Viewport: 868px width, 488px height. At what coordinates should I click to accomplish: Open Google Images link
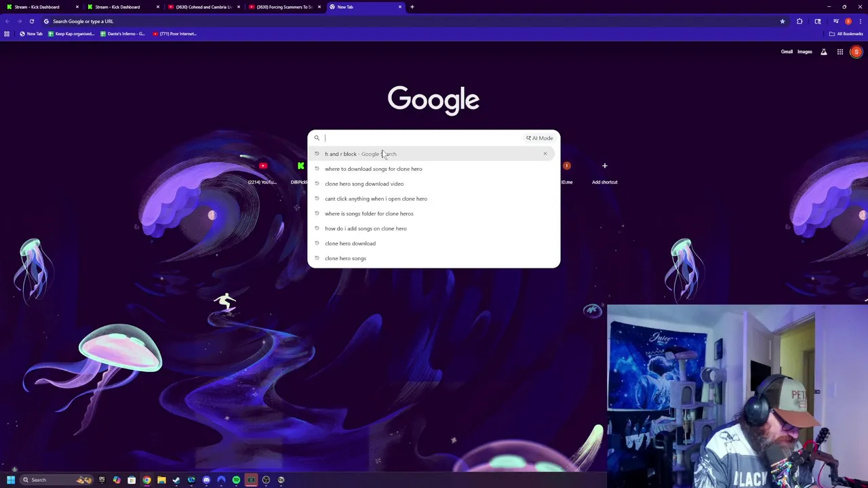point(805,52)
